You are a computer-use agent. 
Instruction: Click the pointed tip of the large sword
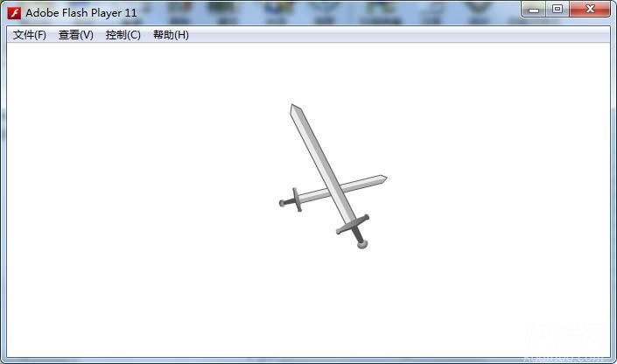pos(294,108)
